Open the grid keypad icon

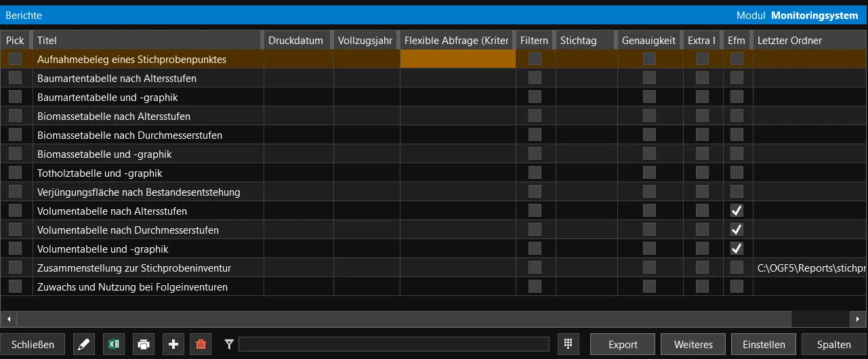[x=569, y=344]
